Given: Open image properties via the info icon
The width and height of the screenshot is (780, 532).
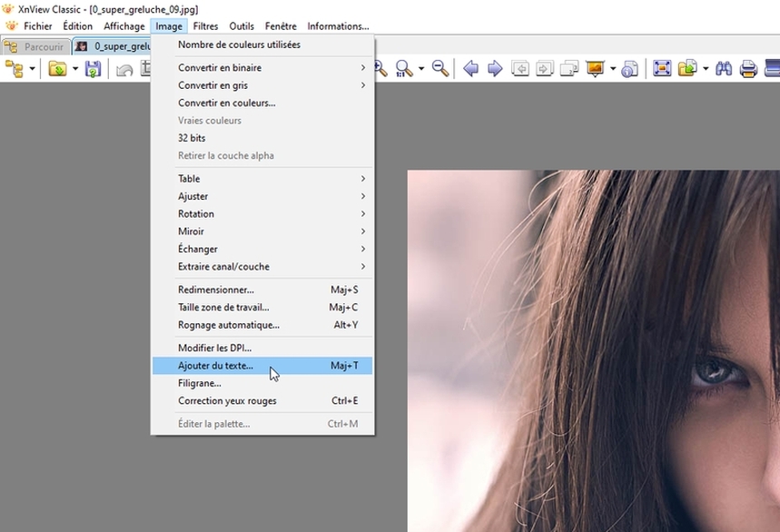Looking at the screenshot, I should [x=627, y=68].
